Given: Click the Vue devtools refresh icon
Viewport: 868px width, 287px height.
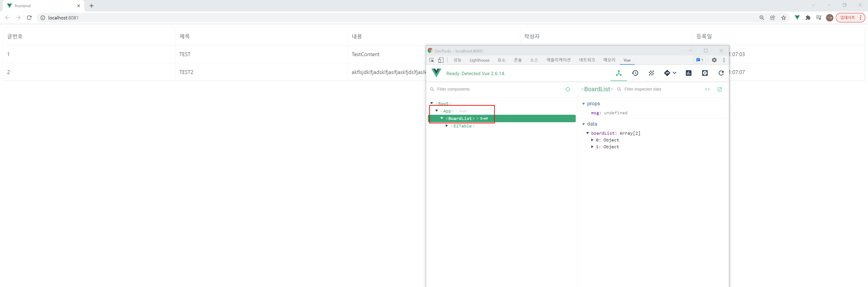Looking at the screenshot, I should 721,73.
